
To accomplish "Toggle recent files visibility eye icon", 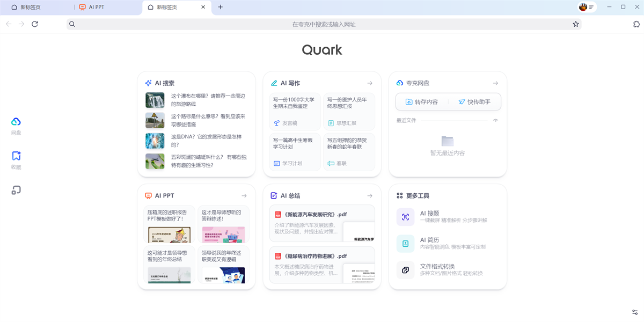I will (495, 120).
